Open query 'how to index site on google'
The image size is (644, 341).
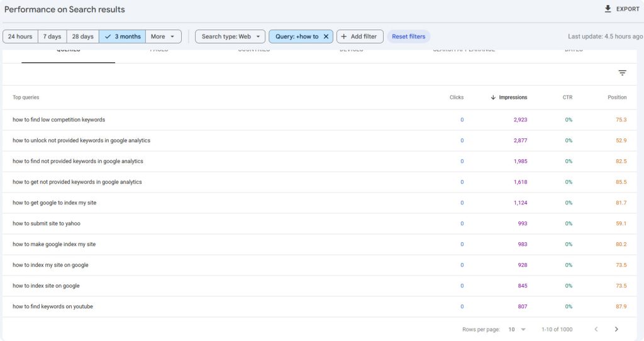coord(46,286)
